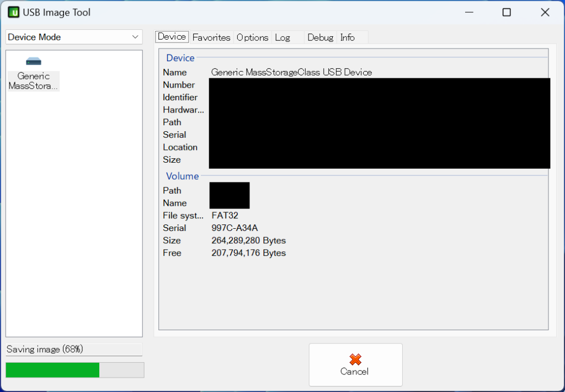565x392 pixels.
Task: Click the free value 207,794,176 Bytes
Action: pyautogui.click(x=249, y=253)
